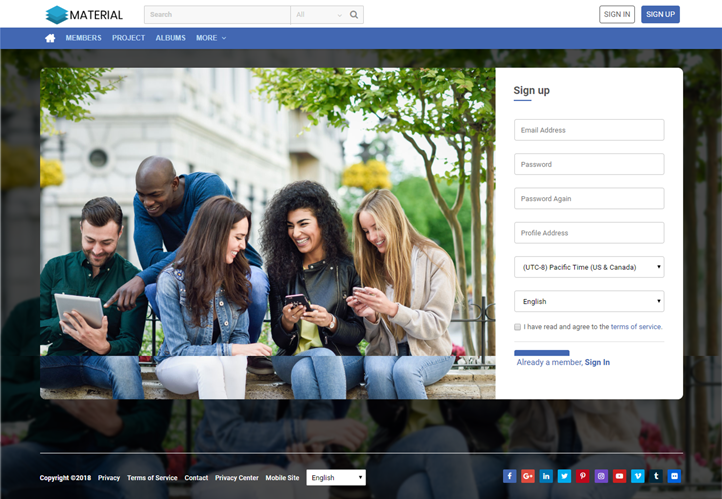This screenshot has width=722, height=499.
Task: Check the agree to terms of service box
Action: click(x=517, y=327)
